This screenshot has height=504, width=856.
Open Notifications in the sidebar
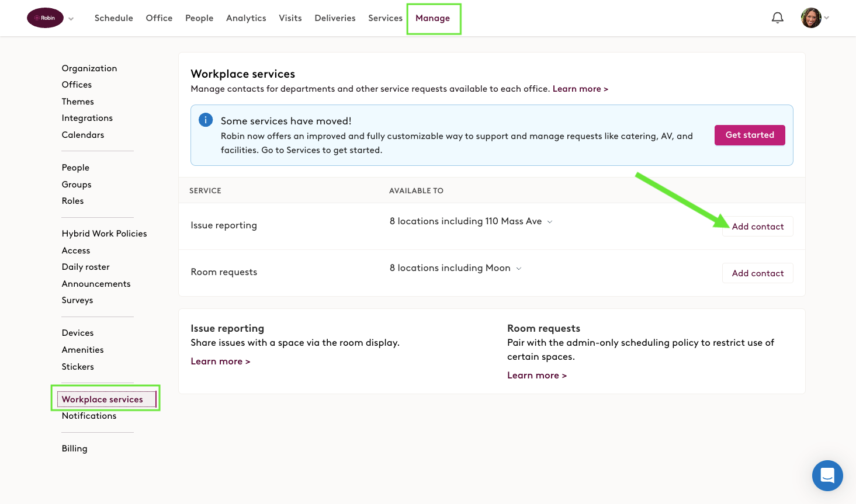[89, 416]
